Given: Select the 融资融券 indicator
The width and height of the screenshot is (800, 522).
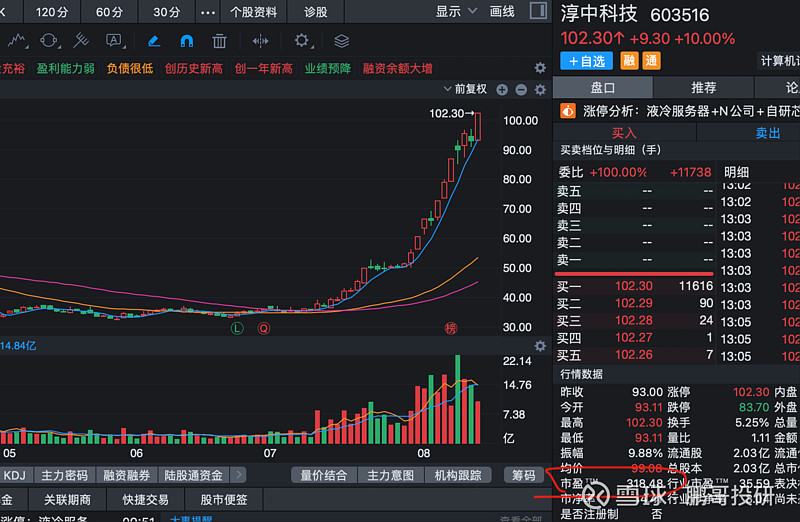Looking at the screenshot, I should pos(127,475).
